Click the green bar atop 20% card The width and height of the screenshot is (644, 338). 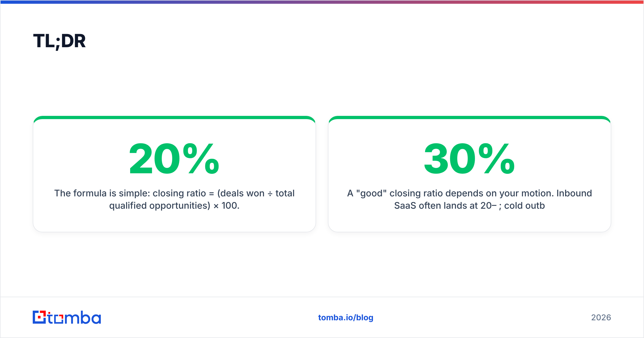[x=174, y=117]
